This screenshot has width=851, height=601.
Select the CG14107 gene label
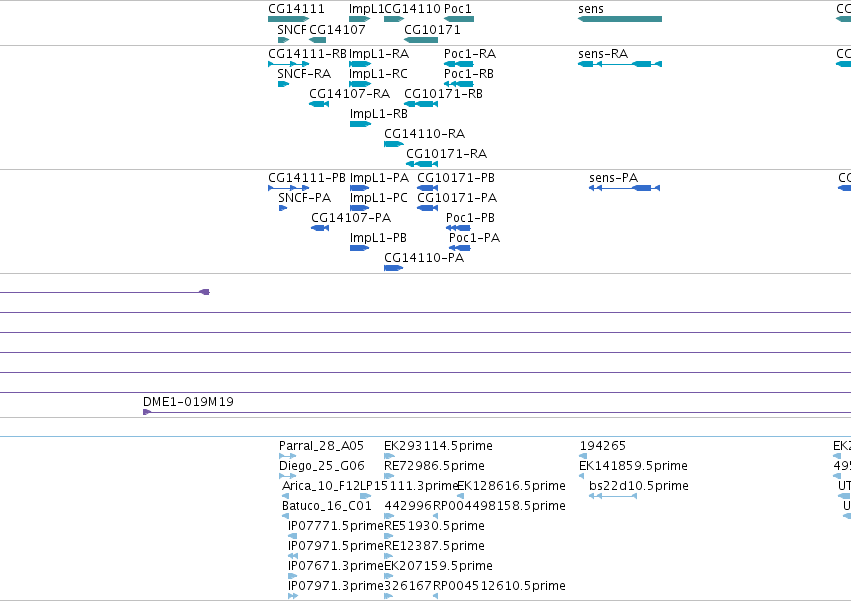click(337, 29)
